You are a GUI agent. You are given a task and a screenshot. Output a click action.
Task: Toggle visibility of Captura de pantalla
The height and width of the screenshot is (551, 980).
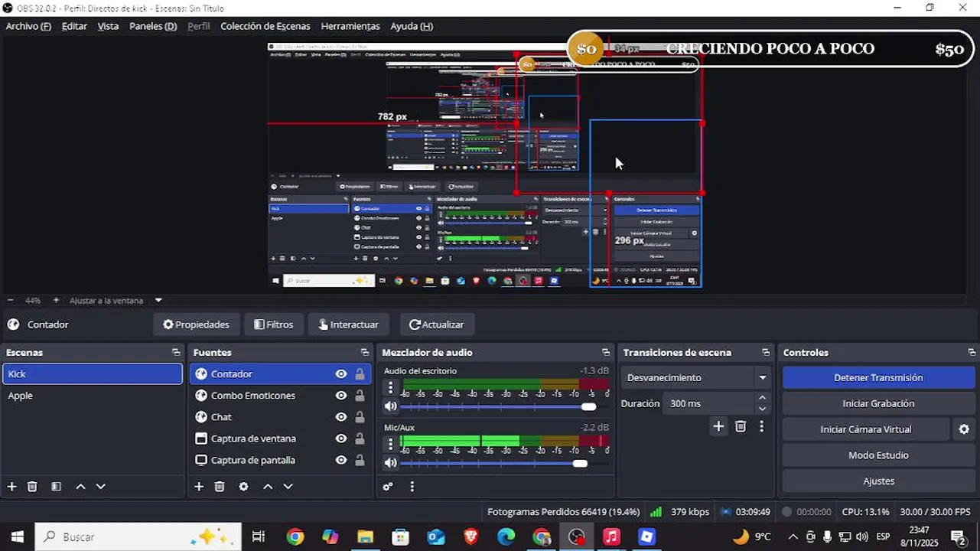[x=341, y=460]
